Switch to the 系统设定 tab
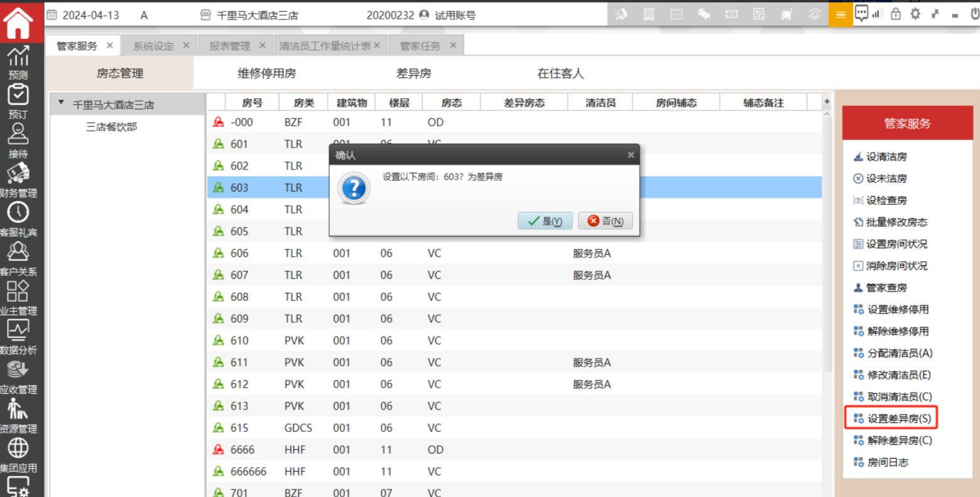The image size is (980, 497). click(153, 46)
